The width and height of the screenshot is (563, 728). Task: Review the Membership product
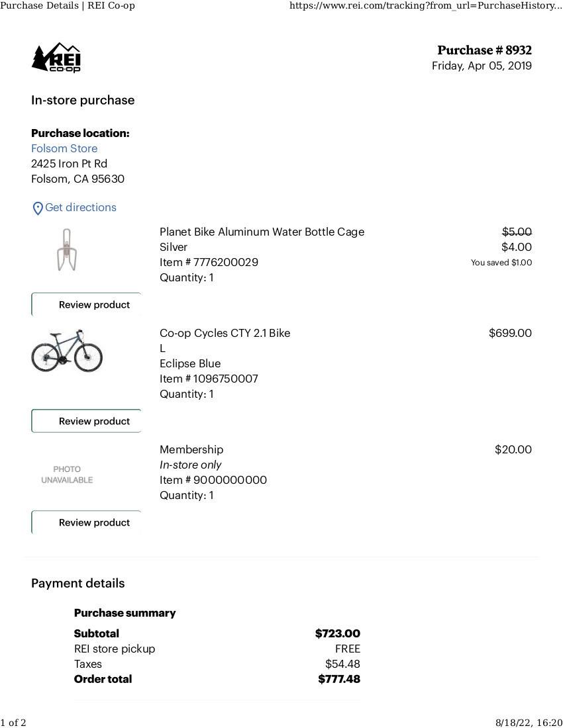(x=86, y=523)
